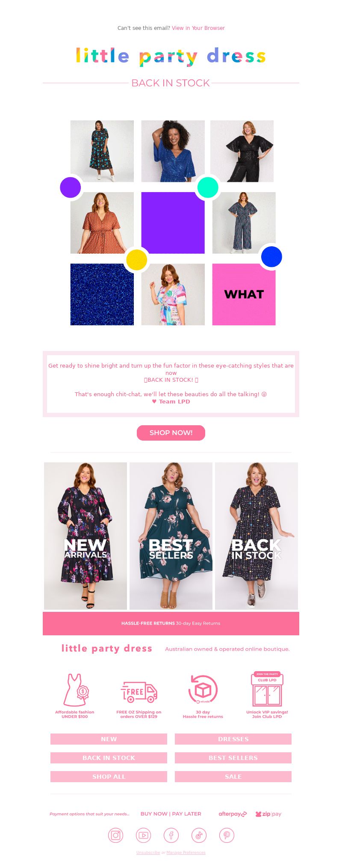Click the solid purple square tile

[x=173, y=223]
